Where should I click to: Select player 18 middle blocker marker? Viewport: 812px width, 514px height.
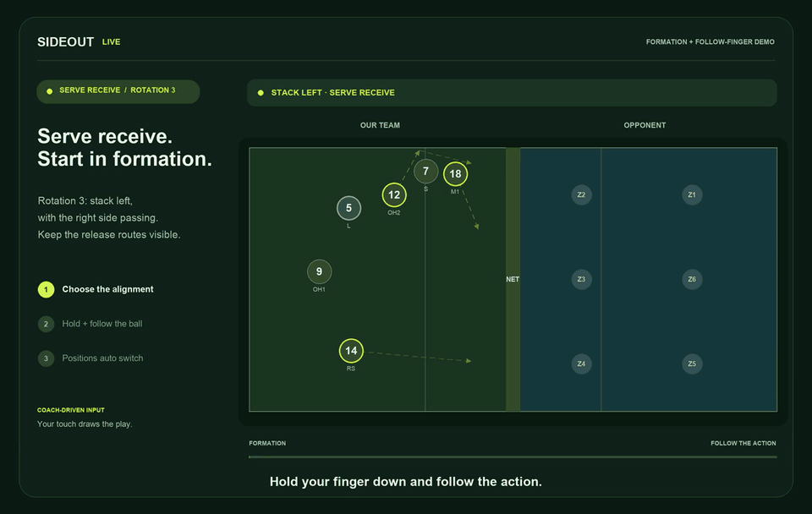point(455,174)
